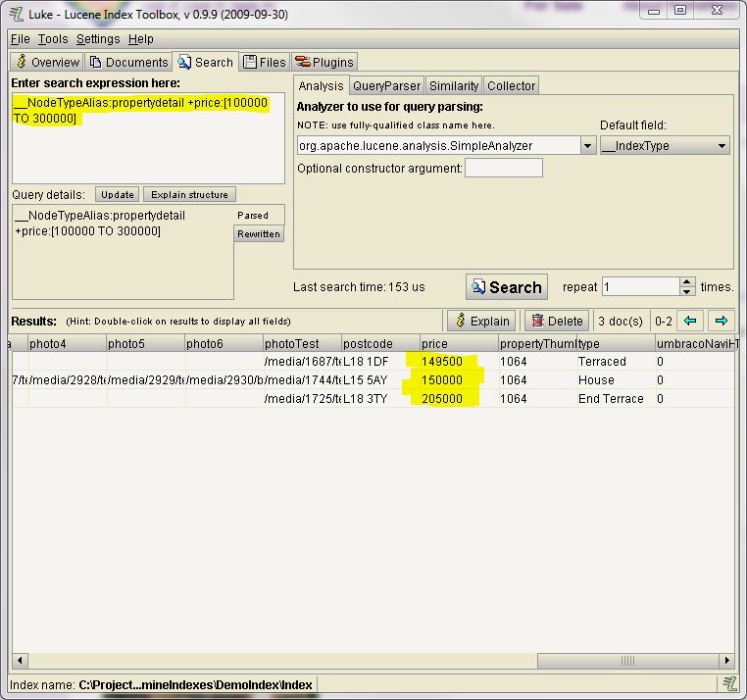Image resolution: width=747 pixels, height=700 pixels.
Task: Click the /media/2928 photo4 cell
Action: coord(68,380)
